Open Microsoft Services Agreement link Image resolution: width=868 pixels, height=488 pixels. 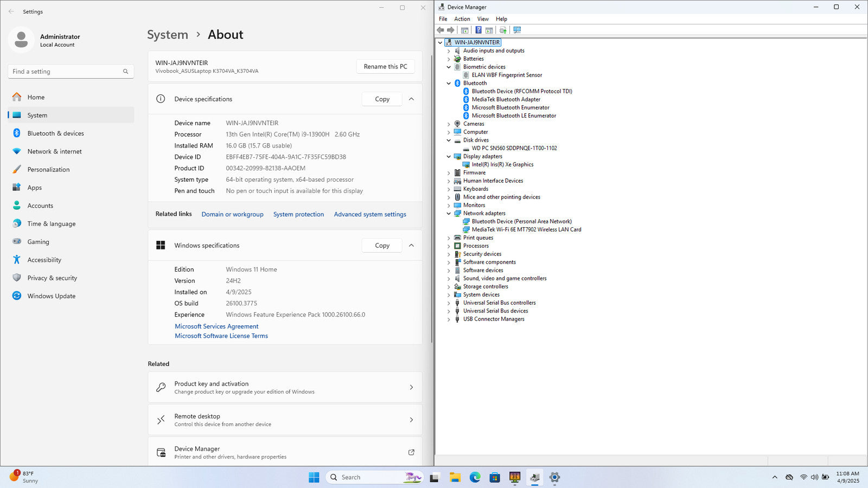pyautogui.click(x=216, y=326)
